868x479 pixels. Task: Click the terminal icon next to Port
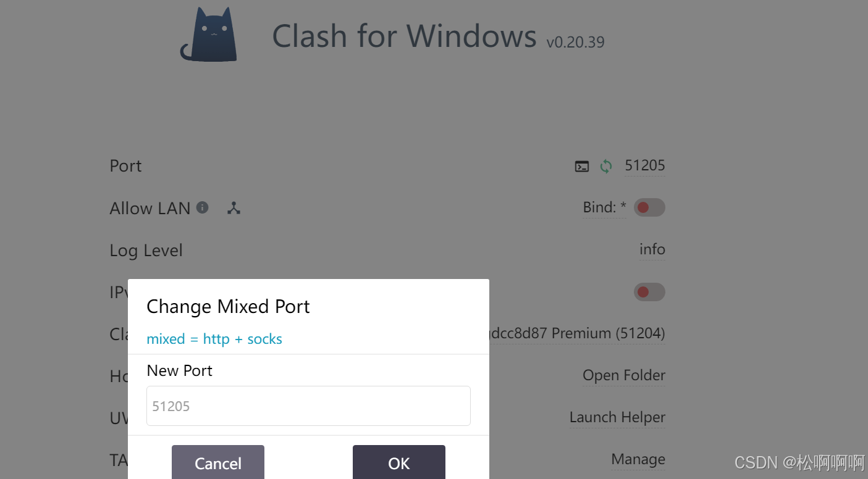[581, 166]
